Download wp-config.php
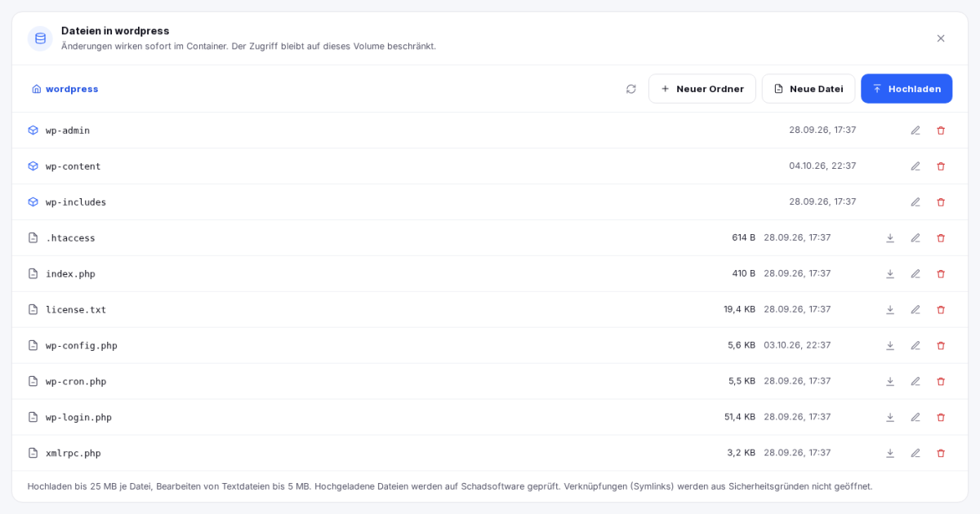The width and height of the screenshot is (980, 514). [890, 346]
